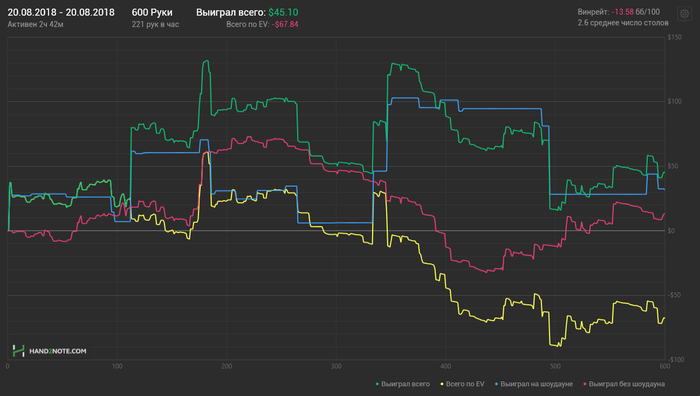This screenshot has width=700, height=396.
Task: Click the date range '20.08.2018 - 20.08.2018'
Action: pos(61,13)
